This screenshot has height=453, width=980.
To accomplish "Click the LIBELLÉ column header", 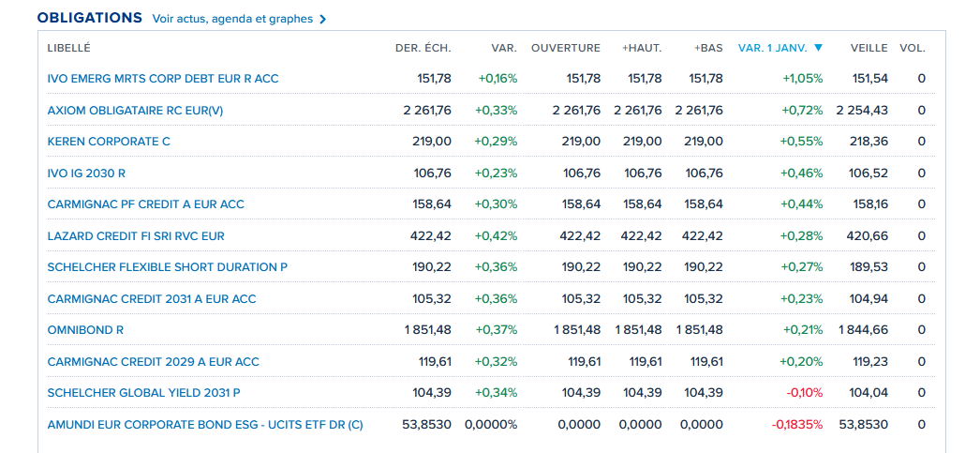I will tap(68, 48).
